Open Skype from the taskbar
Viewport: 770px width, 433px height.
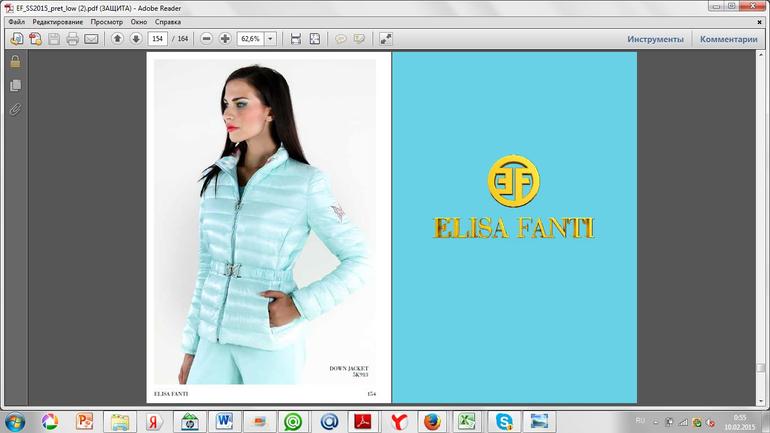(x=504, y=422)
